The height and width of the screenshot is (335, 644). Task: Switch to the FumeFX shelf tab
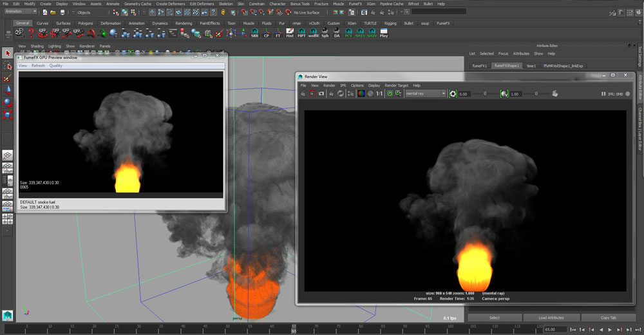point(443,23)
